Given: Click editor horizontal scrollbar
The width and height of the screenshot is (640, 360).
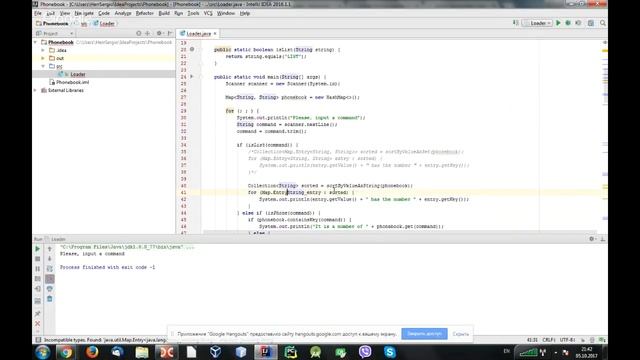Looking at the screenshot, I should coord(400,232).
